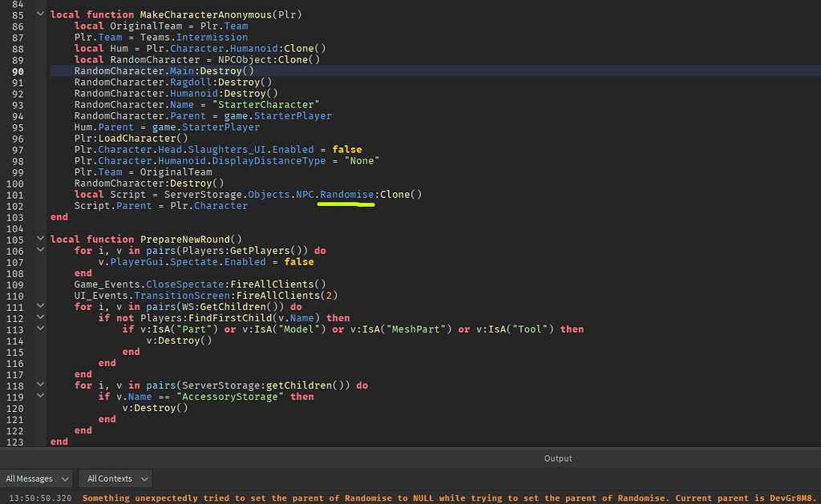
Task: Collapse the if block fold arrow on line 119
Action: point(40,396)
